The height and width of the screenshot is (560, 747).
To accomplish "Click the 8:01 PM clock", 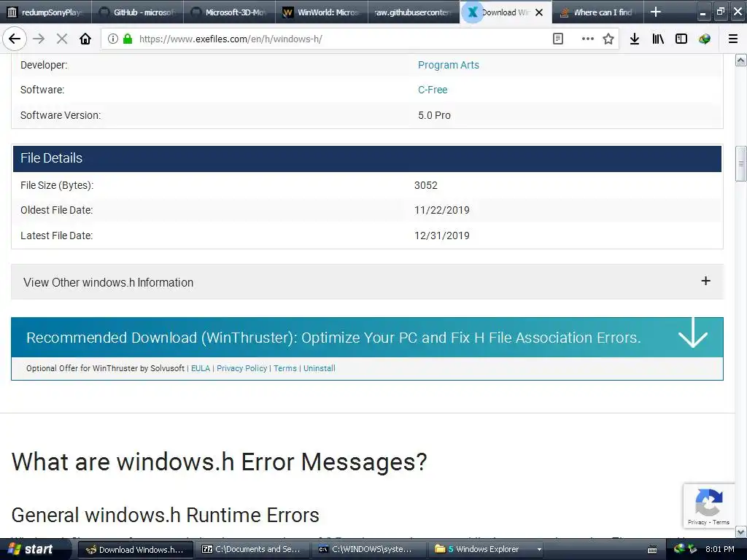I will [x=719, y=549].
